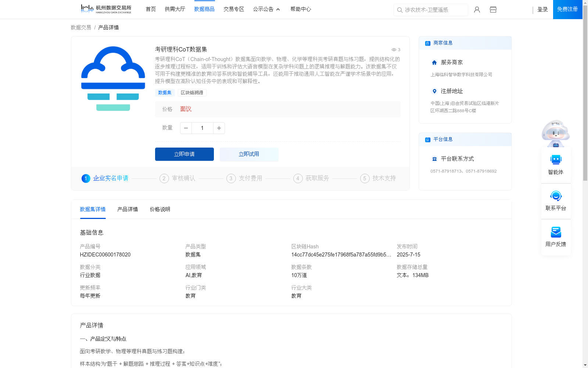Click the Hangzhou Data Exchange logo
This screenshot has width=588, height=368.
(106, 9)
